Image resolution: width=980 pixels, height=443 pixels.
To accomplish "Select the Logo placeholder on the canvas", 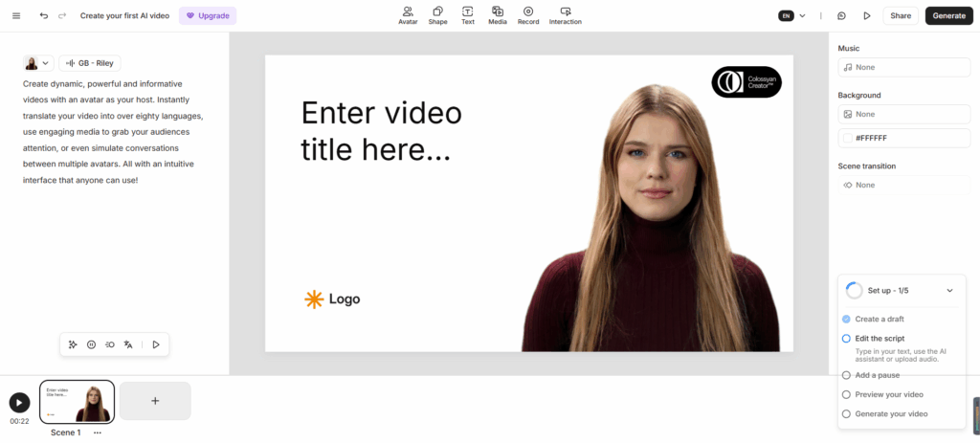I will point(332,299).
